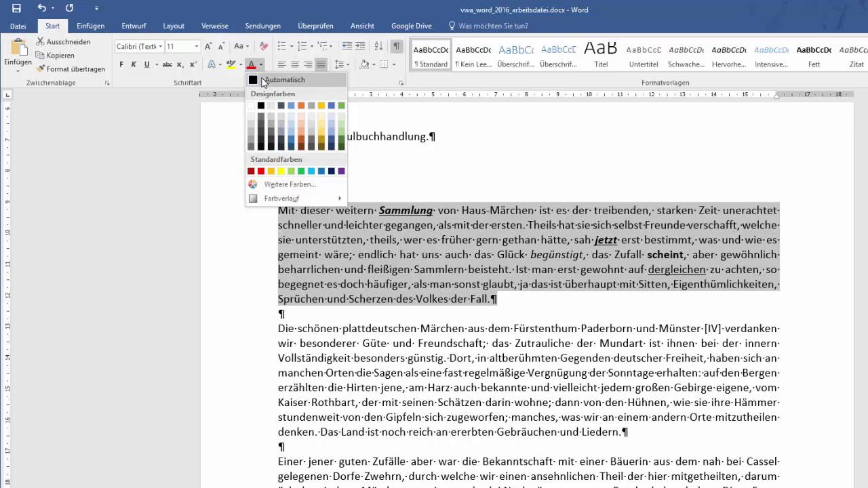Open Zwischenablage dialog launcher
The image size is (868, 488).
pos(108,83)
